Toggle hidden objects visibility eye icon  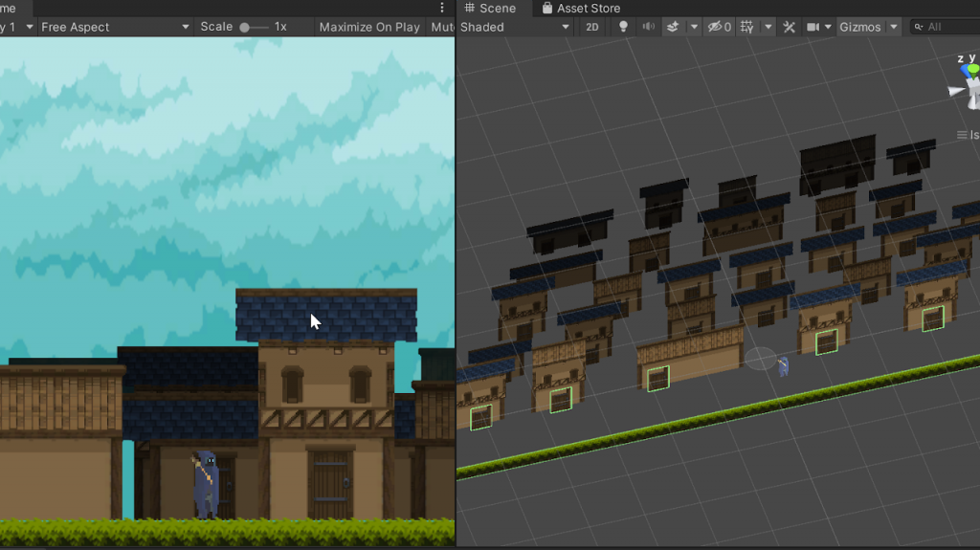point(719,27)
